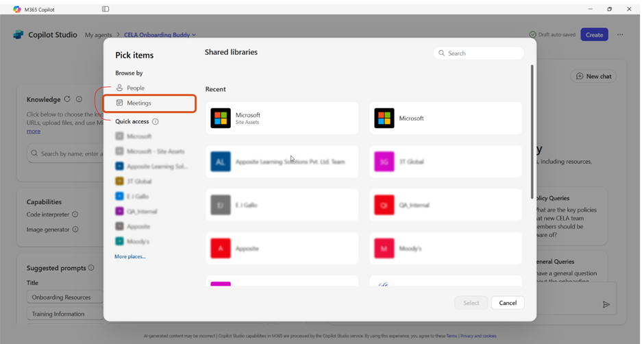The width and height of the screenshot is (644, 344).
Task: Go to My agents breadcrumb
Action: click(98, 35)
